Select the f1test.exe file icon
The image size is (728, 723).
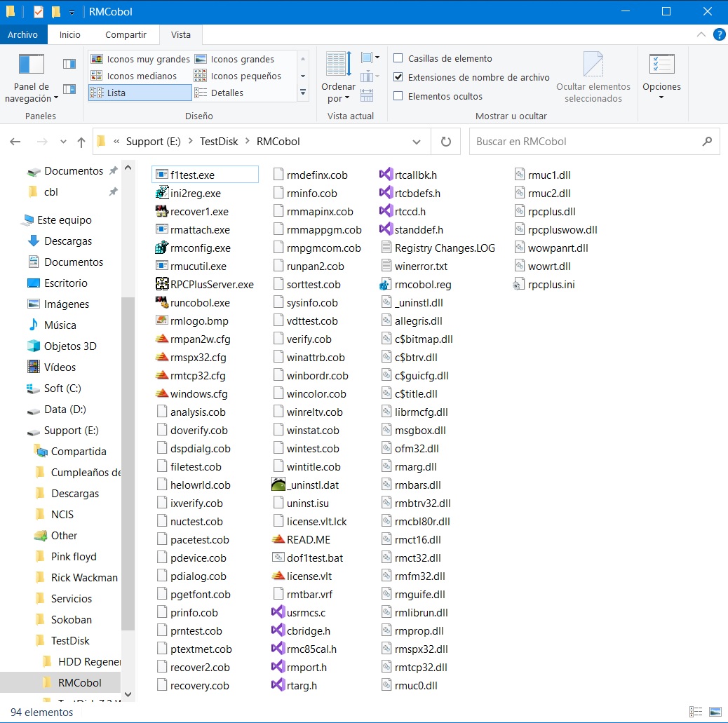pyautogui.click(x=161, y=175)
